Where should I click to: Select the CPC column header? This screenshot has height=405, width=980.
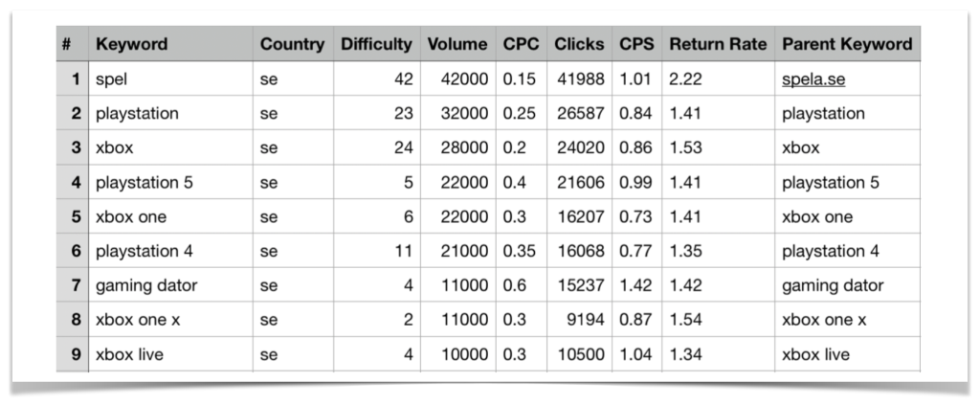click(522, 44)
